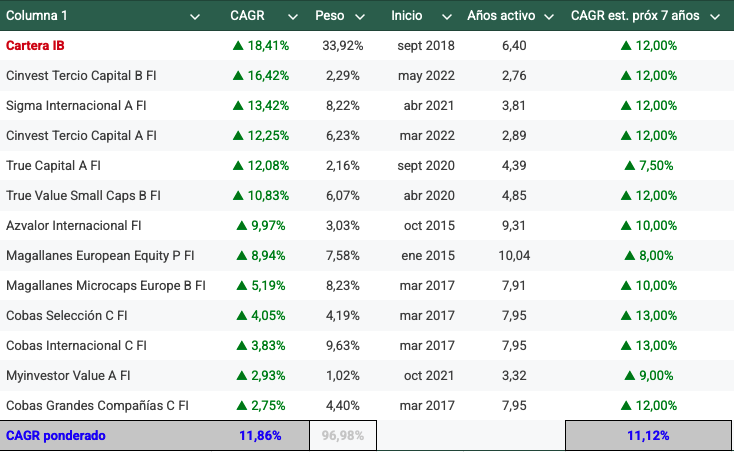Click the 13,42% CAGR value
The width and height of the screenshot is (734, 452).
(x=261, y=105)
